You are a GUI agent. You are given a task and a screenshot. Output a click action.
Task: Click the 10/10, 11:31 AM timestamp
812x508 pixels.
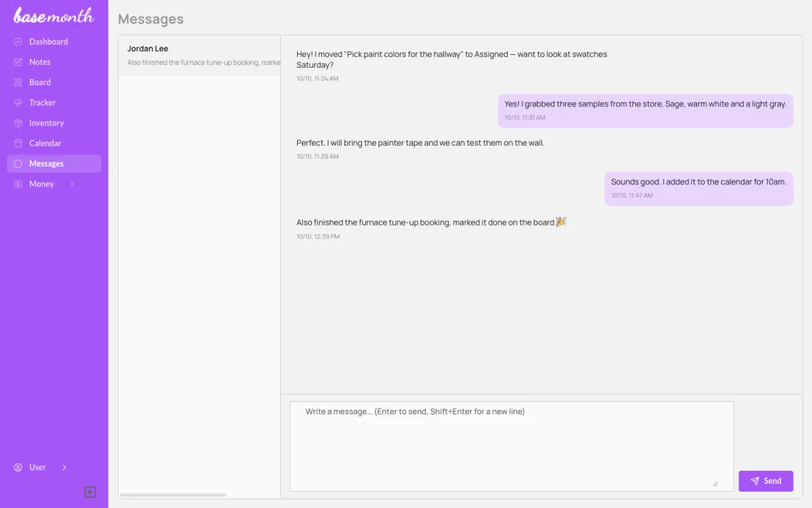(x=525, y=118)
